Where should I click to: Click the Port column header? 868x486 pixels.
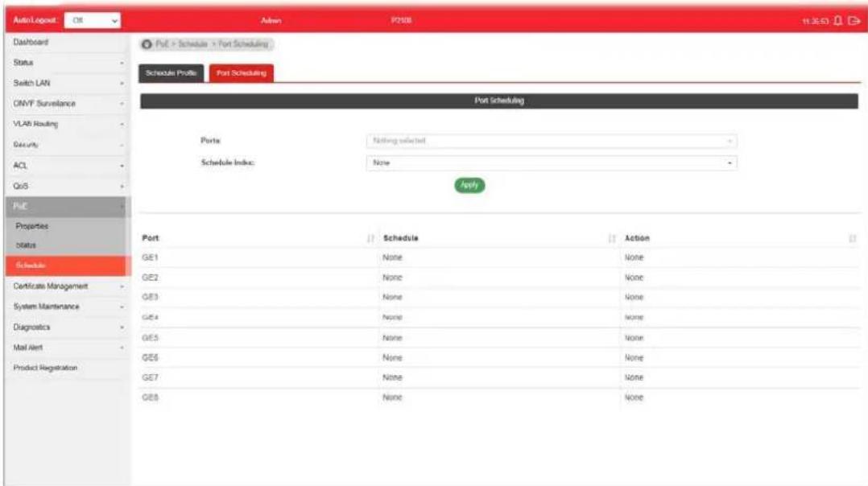point(151,238)
